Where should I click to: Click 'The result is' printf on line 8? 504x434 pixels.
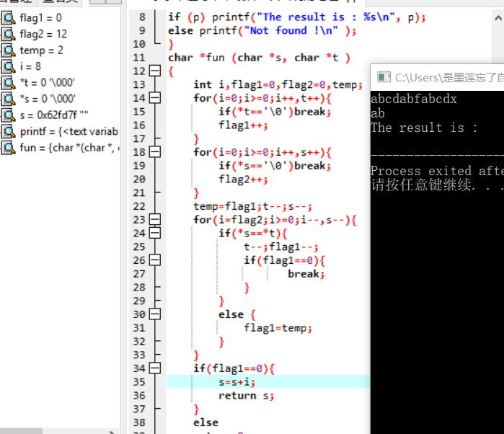[x=296, y=17]
